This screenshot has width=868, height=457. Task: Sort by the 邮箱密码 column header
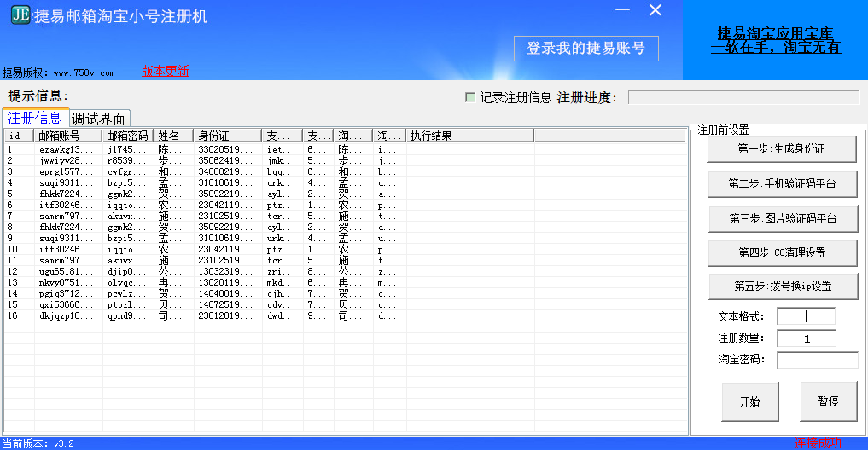point(127,136)
